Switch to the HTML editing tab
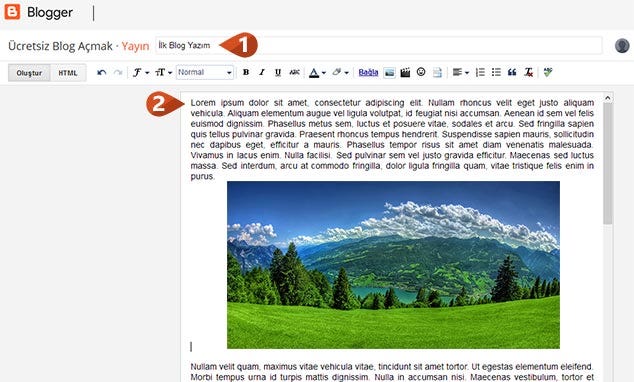Screen dimensions: 634x382 tap(68, 73)
